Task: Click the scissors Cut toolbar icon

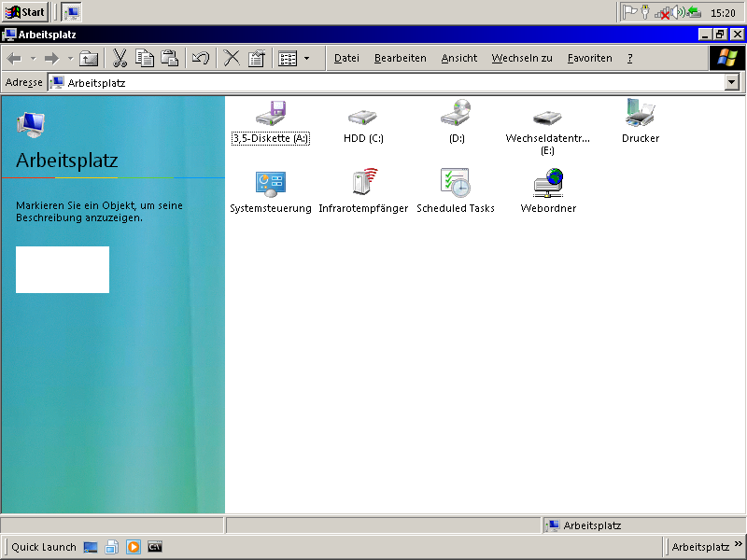Action: pos(120,58)
